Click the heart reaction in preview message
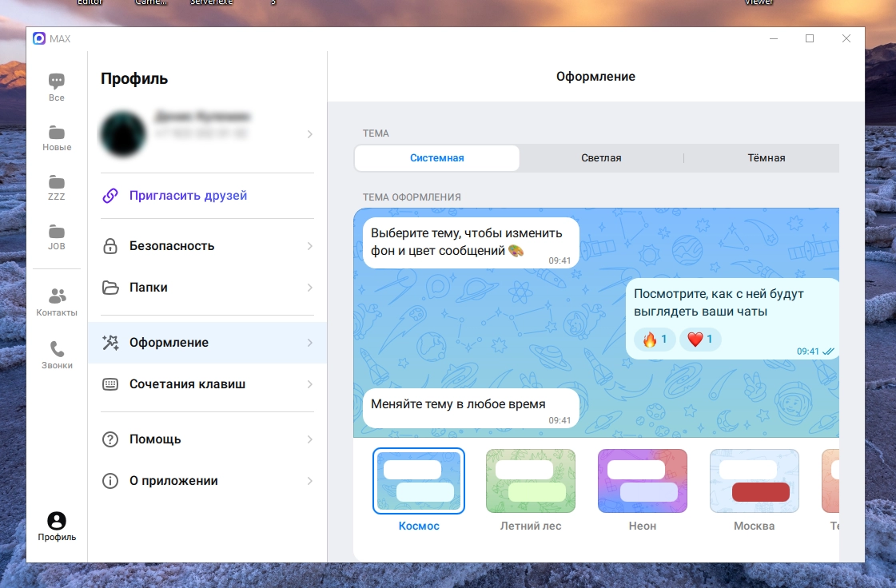 point(700,340)
